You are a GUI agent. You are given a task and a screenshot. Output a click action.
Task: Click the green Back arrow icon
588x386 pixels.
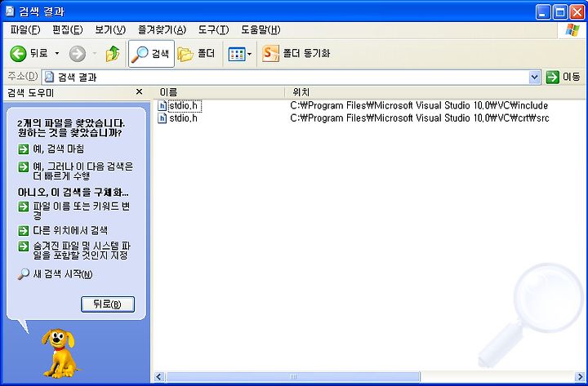pos(18,54)
